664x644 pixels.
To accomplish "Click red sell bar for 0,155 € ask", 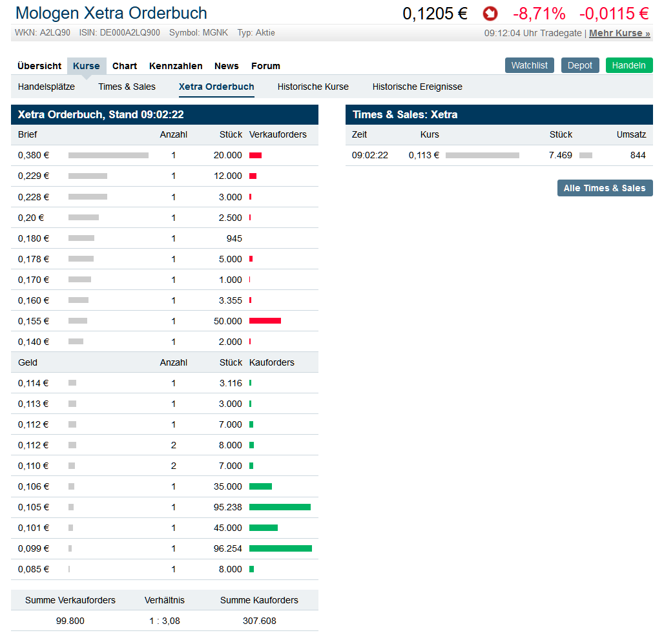I will point(265,321).
